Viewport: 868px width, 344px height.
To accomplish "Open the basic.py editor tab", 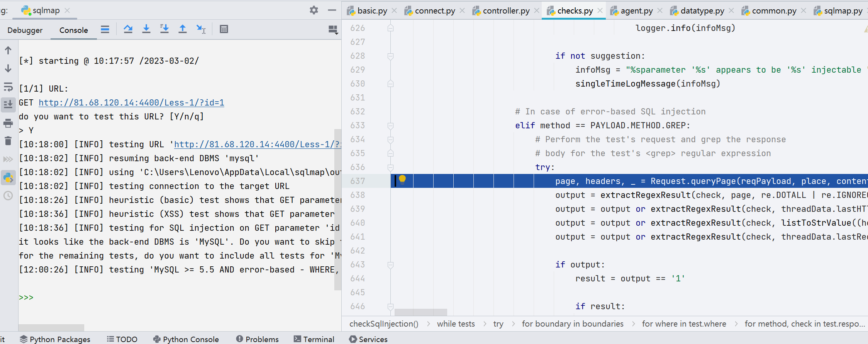I will coord(367,11).
